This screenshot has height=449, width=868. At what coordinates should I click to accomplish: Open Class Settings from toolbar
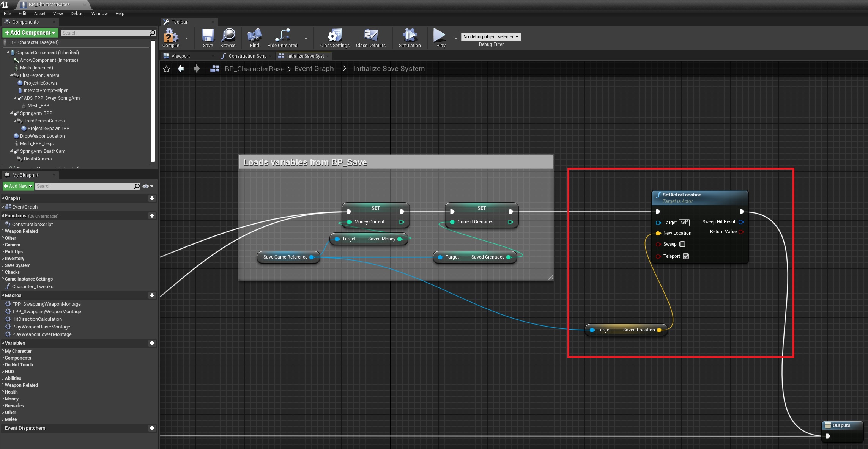pos(334,36)
